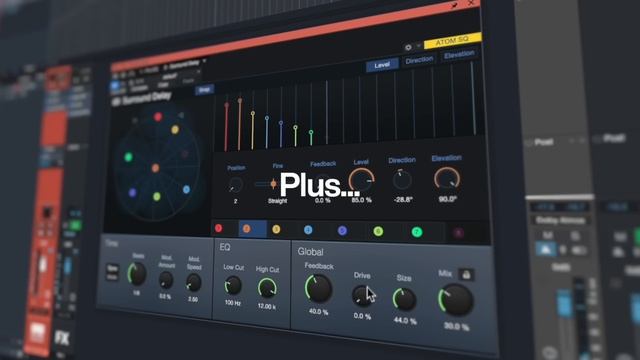Click the Beats knob in Time section
Image resolution: width=640 pixels, height=360 pixels.
pos(137,274)
